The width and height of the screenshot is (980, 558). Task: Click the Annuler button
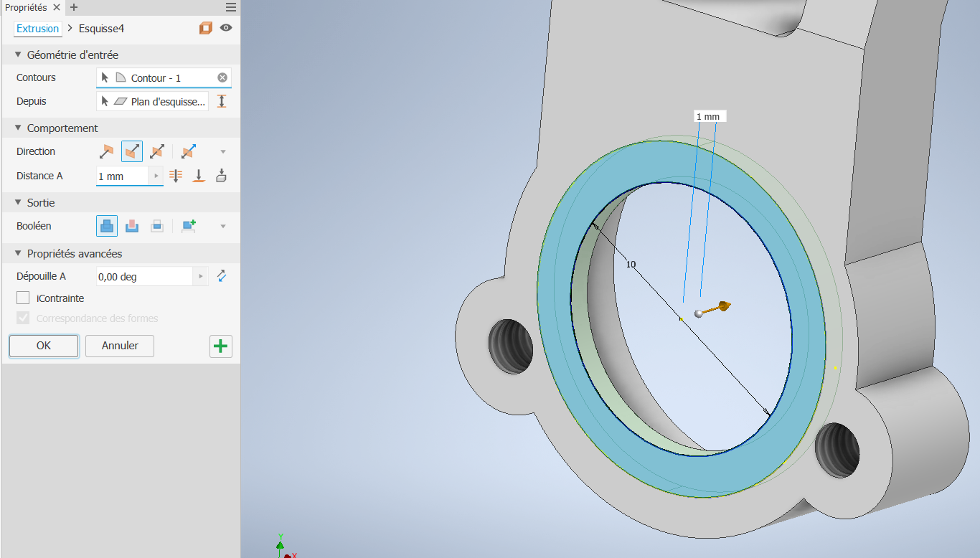(120, 346)
